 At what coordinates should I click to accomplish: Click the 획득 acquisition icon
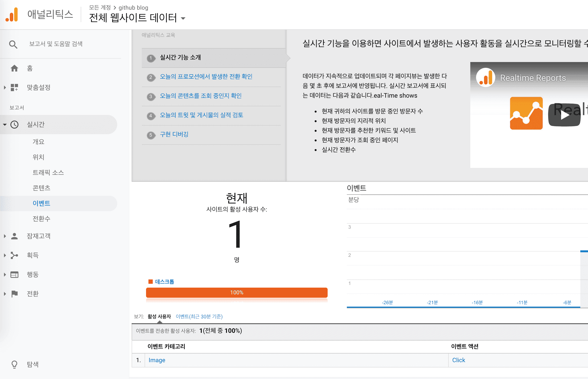[14, 255]
